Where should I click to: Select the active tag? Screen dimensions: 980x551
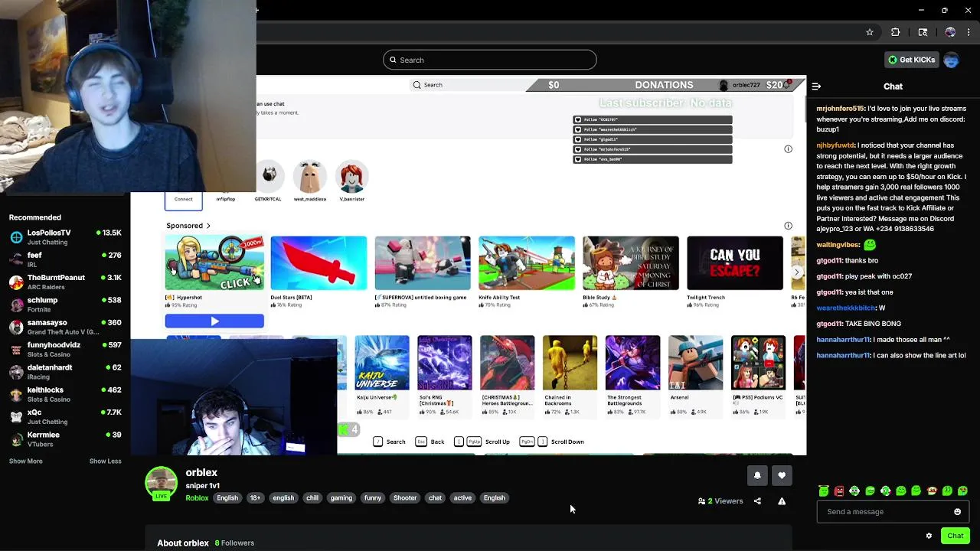point(462,498)
